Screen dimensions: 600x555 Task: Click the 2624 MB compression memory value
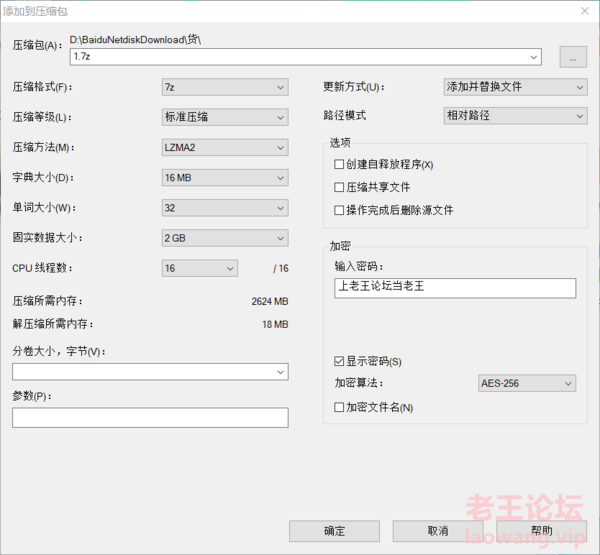tap(270, 302)
